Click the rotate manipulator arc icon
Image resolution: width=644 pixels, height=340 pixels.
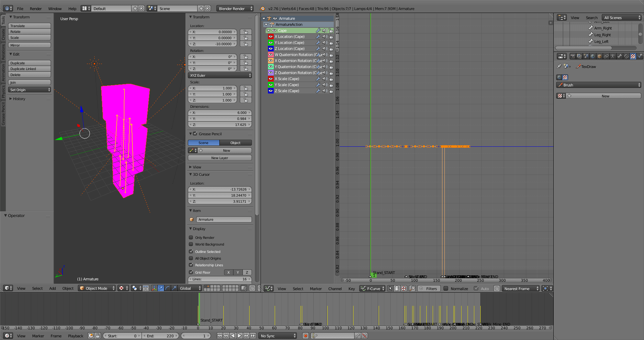167,288
